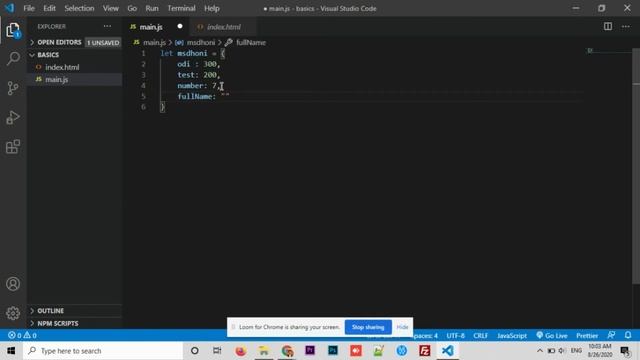Open the Manage gear icon

pyautogui.click(x=13, y=313)
